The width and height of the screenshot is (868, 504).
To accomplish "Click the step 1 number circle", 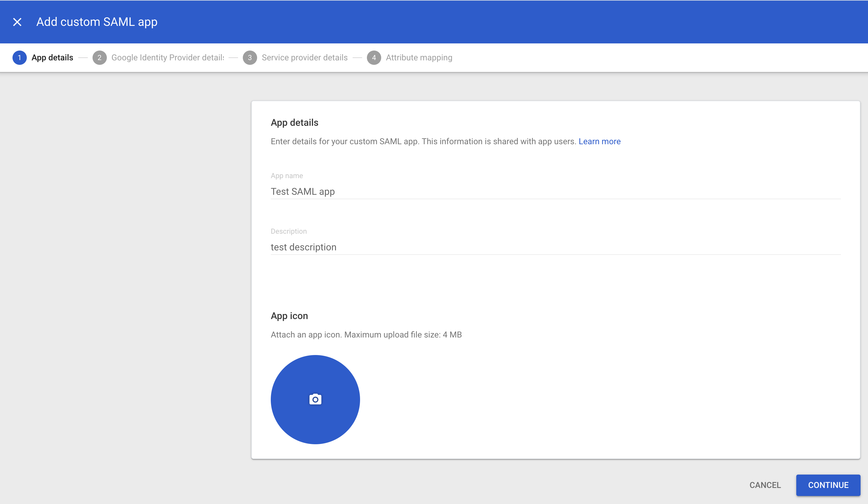I will tap(20, 57).
